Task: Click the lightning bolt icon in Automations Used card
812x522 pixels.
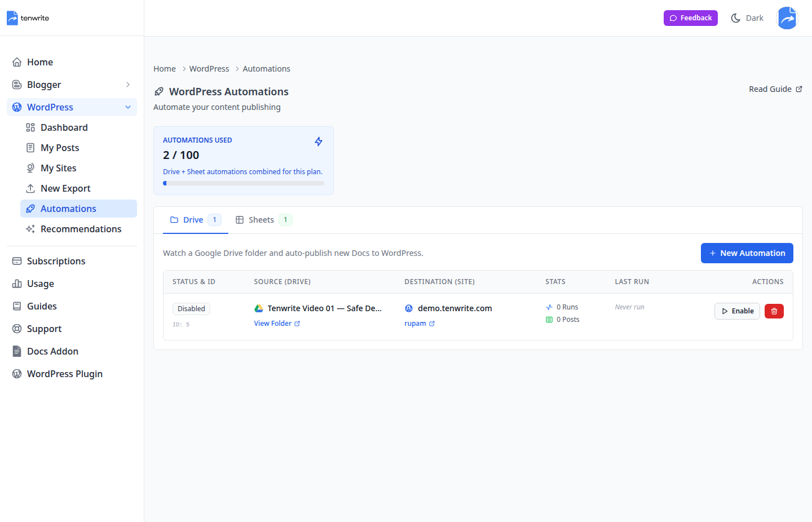Action: (319, 141)
